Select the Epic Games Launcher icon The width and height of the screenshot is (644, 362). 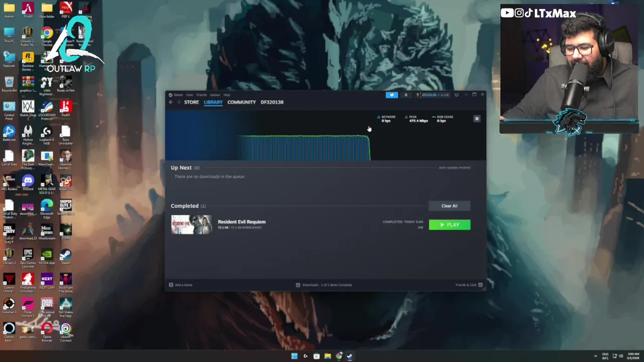pos(28,258)
